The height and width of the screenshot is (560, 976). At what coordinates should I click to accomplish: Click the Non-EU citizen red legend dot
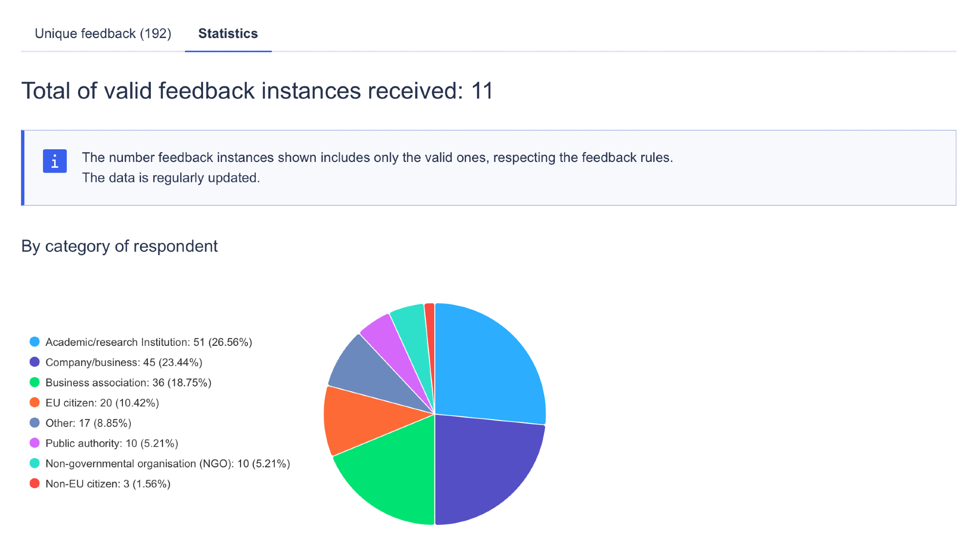[35, 484]
